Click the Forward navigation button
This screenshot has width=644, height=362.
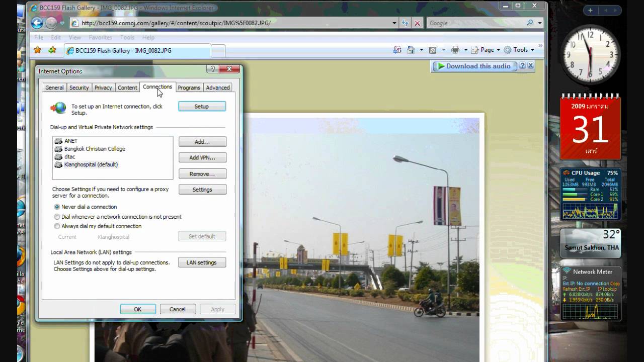pyautogui.click(x=51, y=23)
